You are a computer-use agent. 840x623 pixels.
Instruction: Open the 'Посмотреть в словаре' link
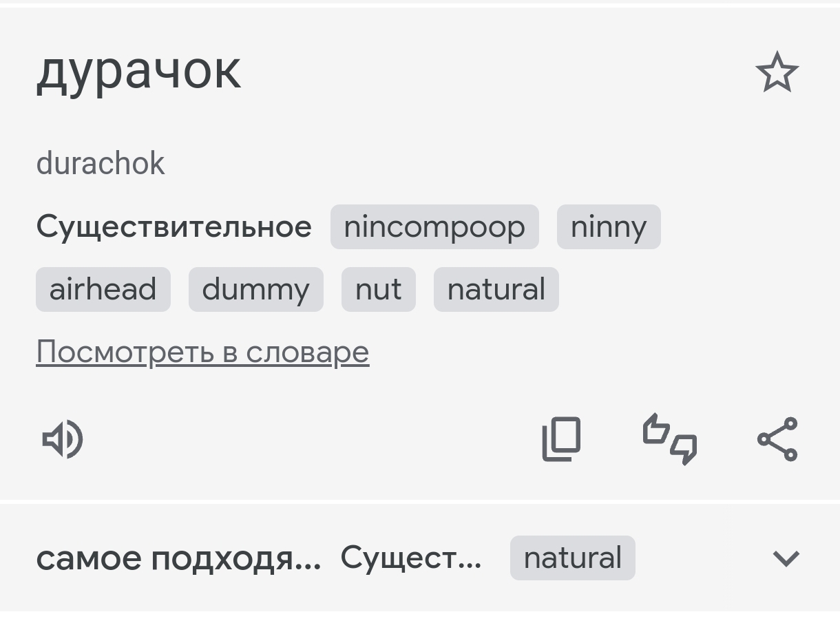[x=202, y=352]
